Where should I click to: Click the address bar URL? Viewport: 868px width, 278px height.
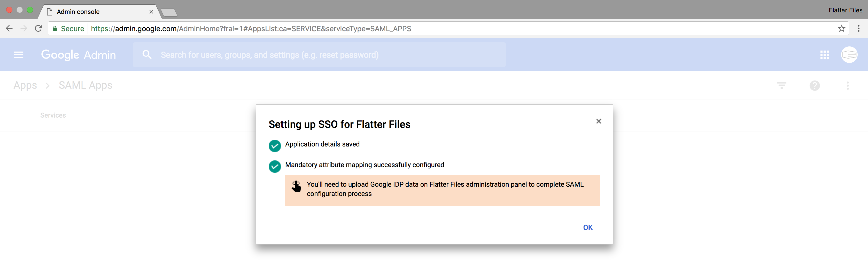pos(251,29)
